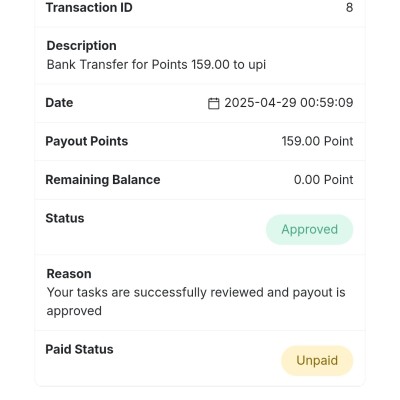Click the word upi in the description
The height and width of the screenshot is (400, 400).
point(257,65)
